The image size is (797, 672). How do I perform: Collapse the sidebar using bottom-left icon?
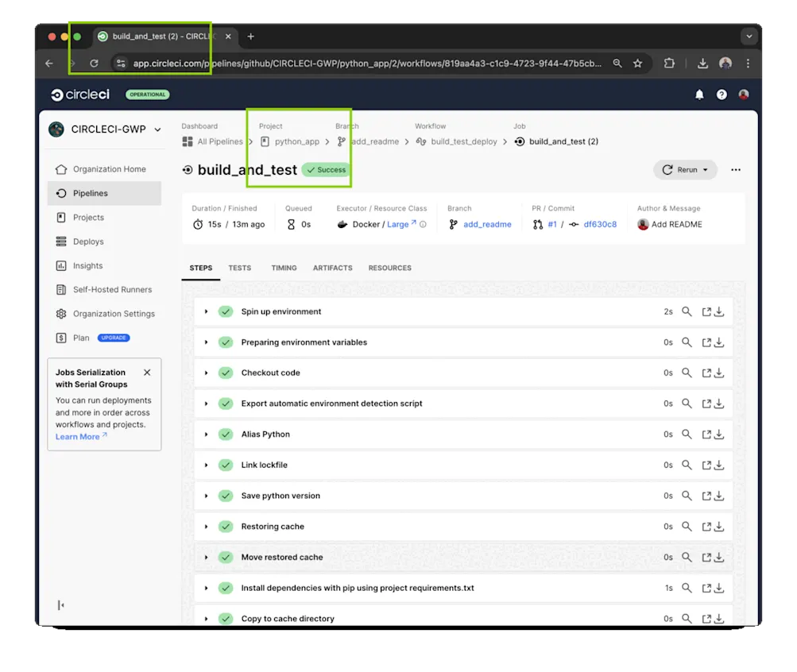coord(60,605)
